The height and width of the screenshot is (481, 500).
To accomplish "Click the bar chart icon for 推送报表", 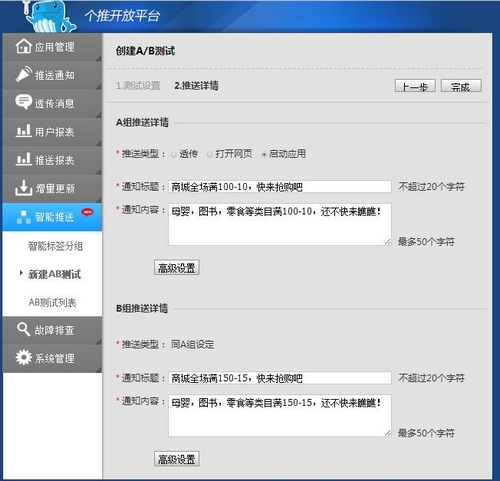I will pyautogui.click(x=23, y=159).
